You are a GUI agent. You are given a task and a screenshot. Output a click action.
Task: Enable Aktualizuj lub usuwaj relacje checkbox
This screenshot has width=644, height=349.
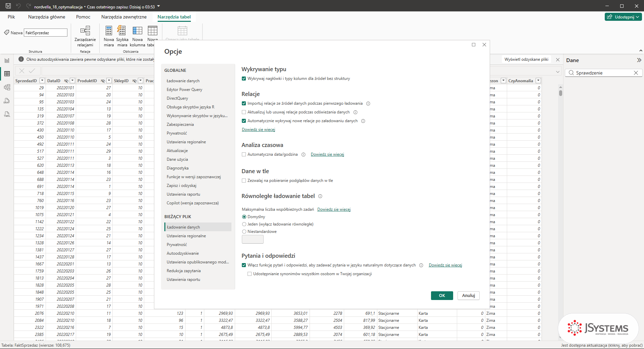click(244, 112)
